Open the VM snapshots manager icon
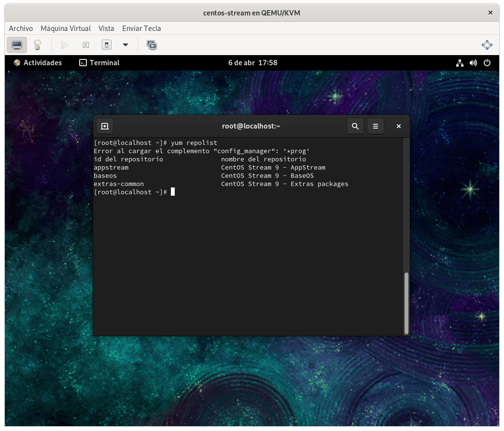The width and height of the screenshot is (504, 431). click(x=152, y=45)
